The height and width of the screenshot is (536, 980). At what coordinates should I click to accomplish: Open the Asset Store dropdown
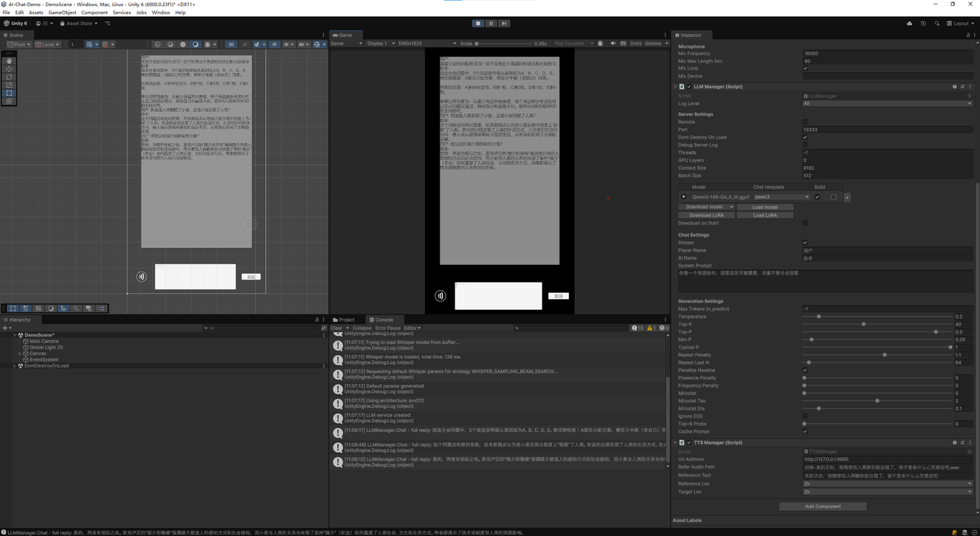pyautogui.click(x=79, y=23)
